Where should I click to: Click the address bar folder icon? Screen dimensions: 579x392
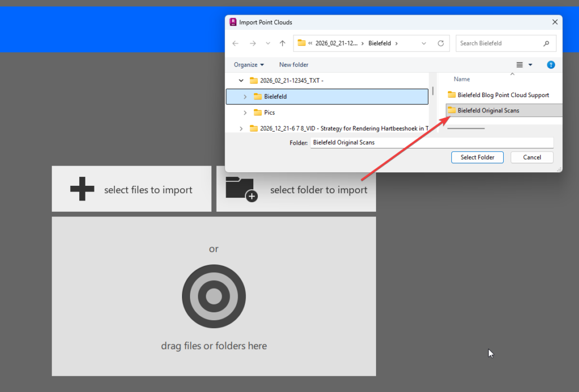pyautogui.click(x=301, y=43)
